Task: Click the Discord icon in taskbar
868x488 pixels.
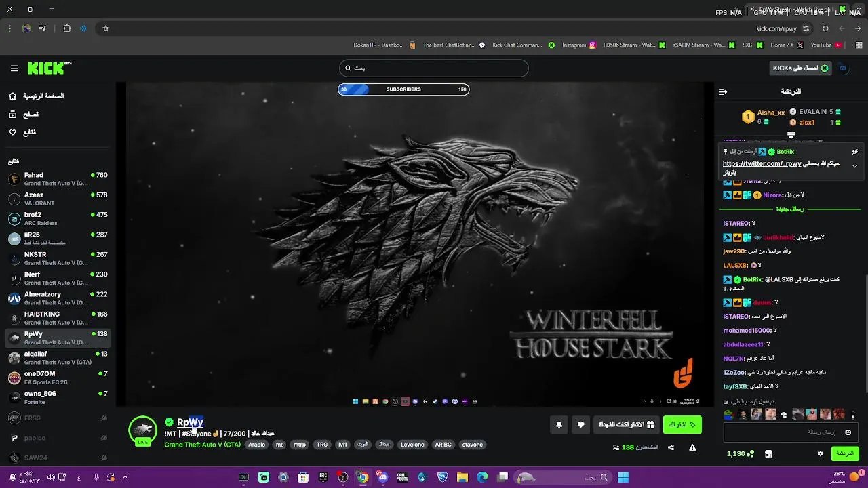Action: click(x=382, y=477)
